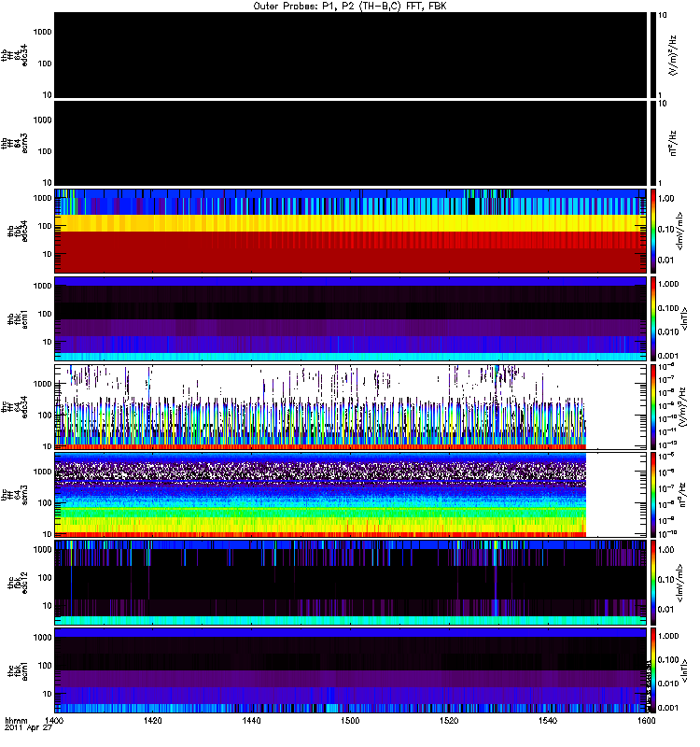700x747 pixels.
Task: Click the thb fff 64 scm3 black panel
Action: pyautogui.click(x=350, y=144)
